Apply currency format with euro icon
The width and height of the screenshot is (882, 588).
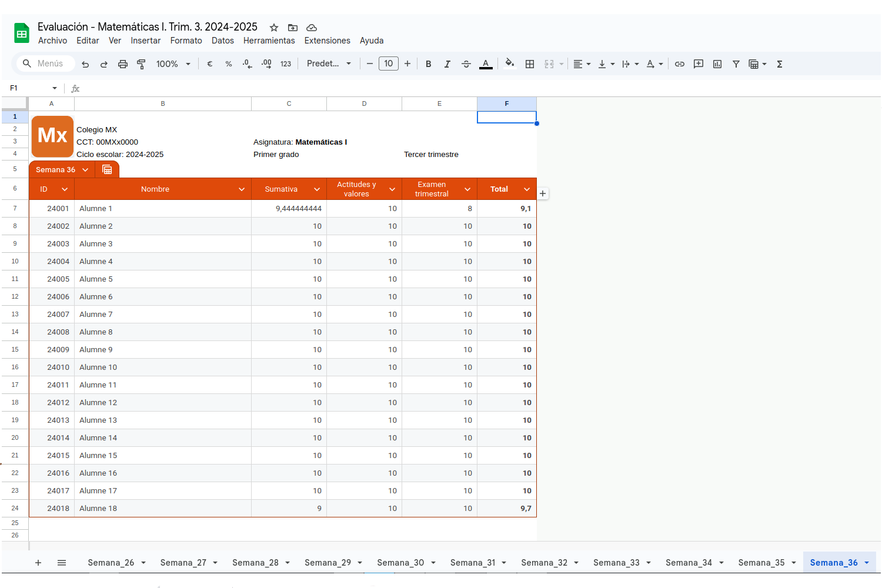coord(210,64)
